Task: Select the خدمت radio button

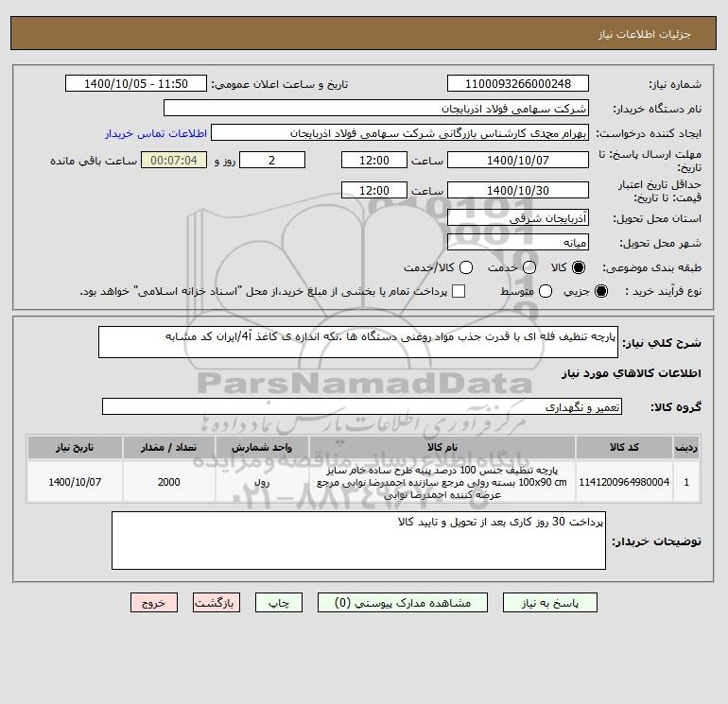Action: [x=529, y=267]
